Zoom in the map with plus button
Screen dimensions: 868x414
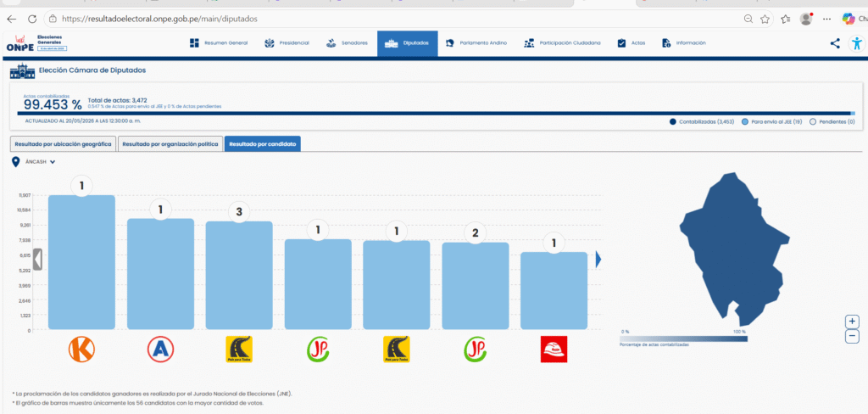(853, 322)
